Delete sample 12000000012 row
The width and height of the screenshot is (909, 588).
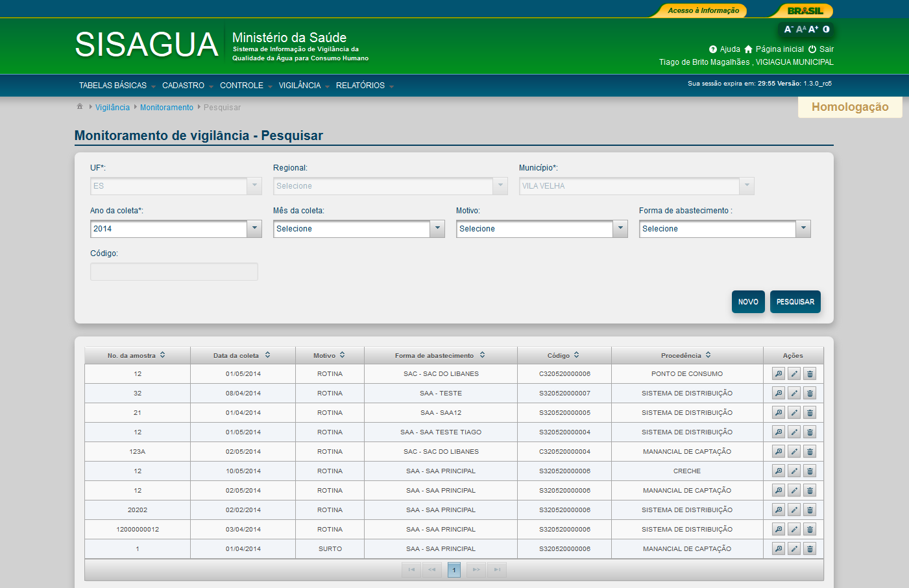[x=810, y=530]
